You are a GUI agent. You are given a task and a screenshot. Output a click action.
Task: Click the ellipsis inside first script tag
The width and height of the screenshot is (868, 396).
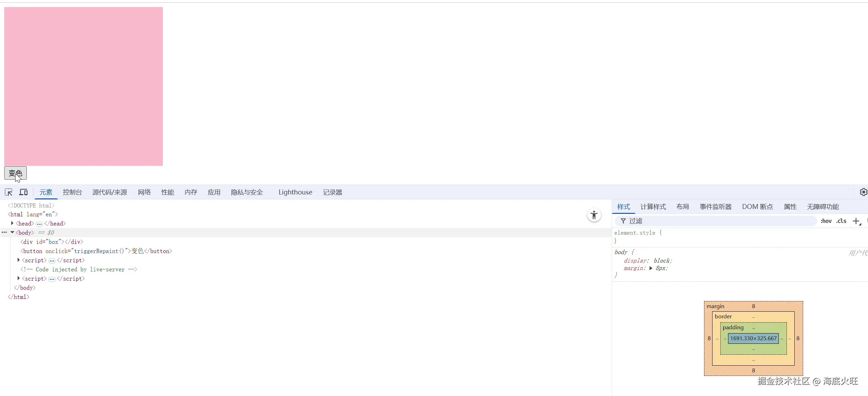(52, 260)
